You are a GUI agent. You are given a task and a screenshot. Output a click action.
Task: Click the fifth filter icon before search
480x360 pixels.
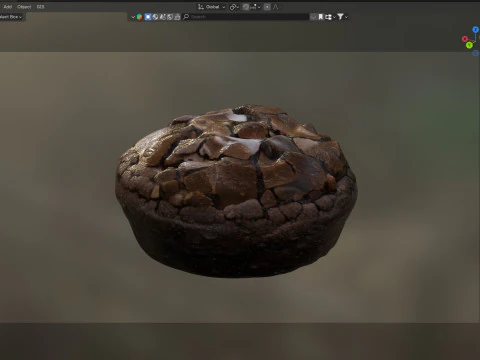(x=177, y=17)
